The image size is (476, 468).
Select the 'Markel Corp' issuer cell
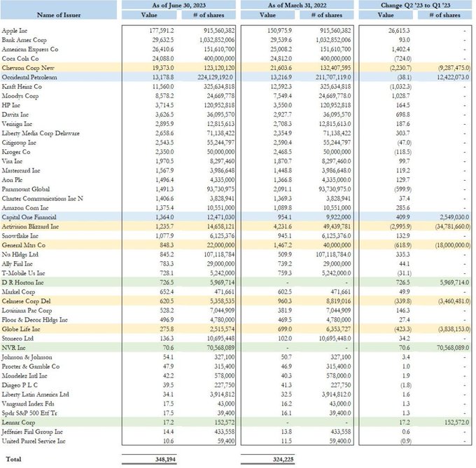click(x=18, y=291)
